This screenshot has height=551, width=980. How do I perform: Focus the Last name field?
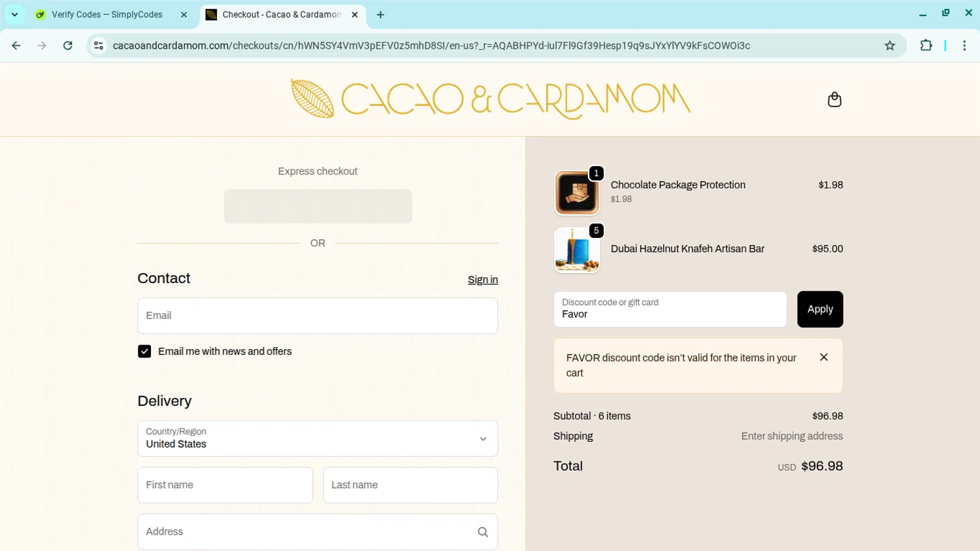click(x=410, y=485)
